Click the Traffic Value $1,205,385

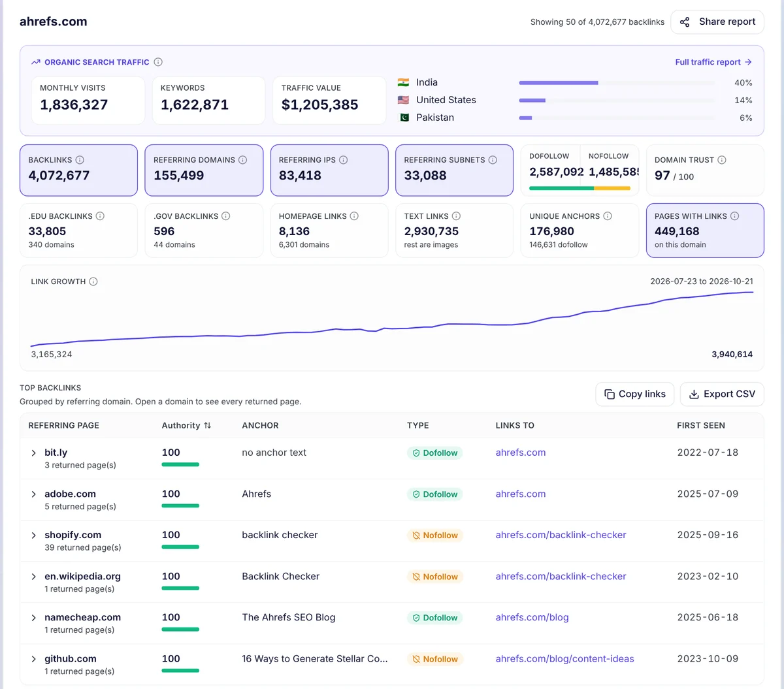click(x=319, y=104)
